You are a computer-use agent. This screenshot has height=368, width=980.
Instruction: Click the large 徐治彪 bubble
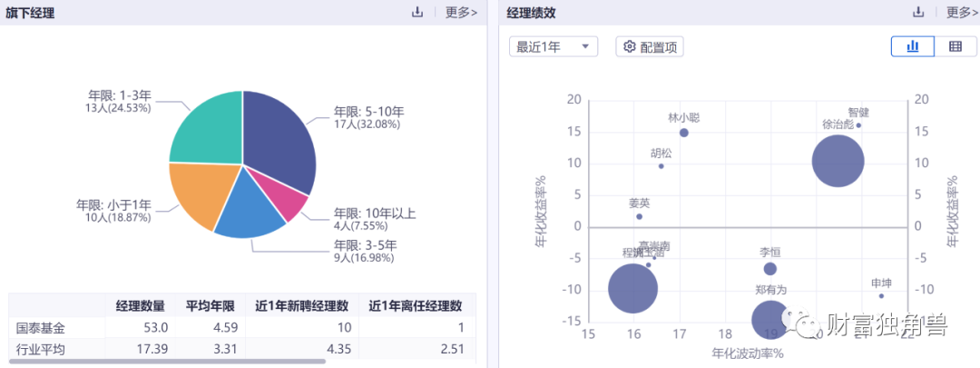pyautogui.click(x=838, y=161)
